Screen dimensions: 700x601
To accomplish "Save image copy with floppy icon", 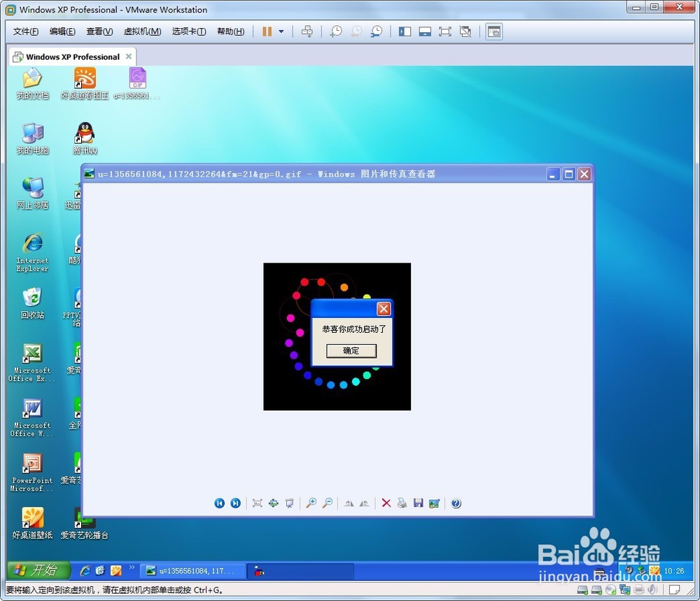I will (x=418, y=503).
